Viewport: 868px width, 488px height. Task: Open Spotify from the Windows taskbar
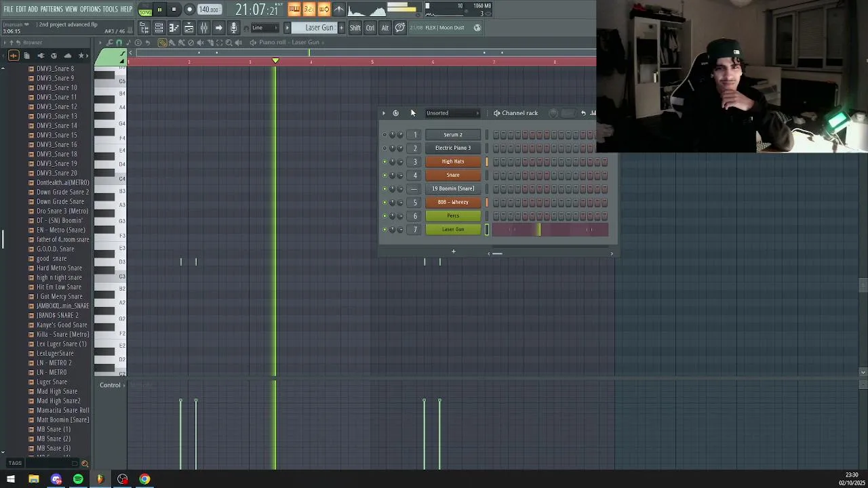78,479
